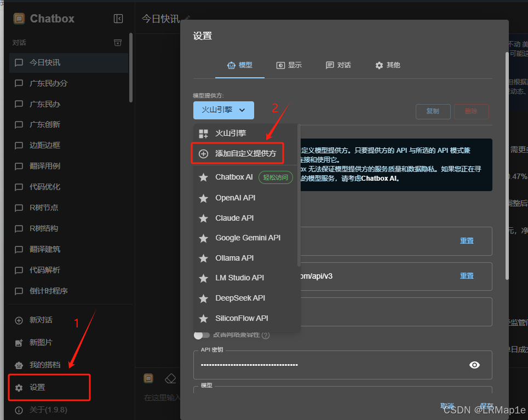
Task: Open the 火山引擎 provider dropdown
Action: [x=223, y=110]
